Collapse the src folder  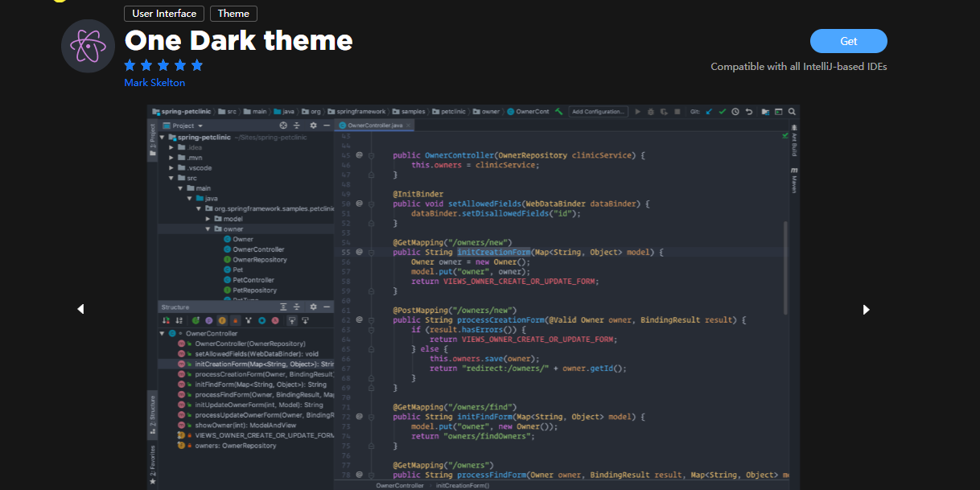pyautogui.click(x=172, y=178)
